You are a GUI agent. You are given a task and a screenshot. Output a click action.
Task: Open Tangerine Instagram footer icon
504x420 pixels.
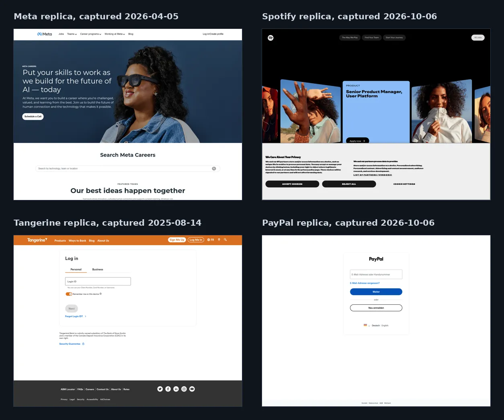[184, 389]
